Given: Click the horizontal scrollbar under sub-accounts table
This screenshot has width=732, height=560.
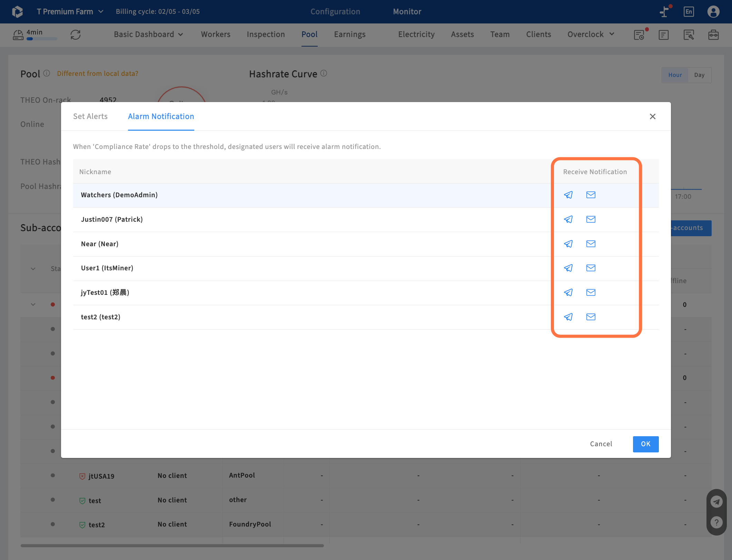Looking at the screenshot, I should 172,546.
